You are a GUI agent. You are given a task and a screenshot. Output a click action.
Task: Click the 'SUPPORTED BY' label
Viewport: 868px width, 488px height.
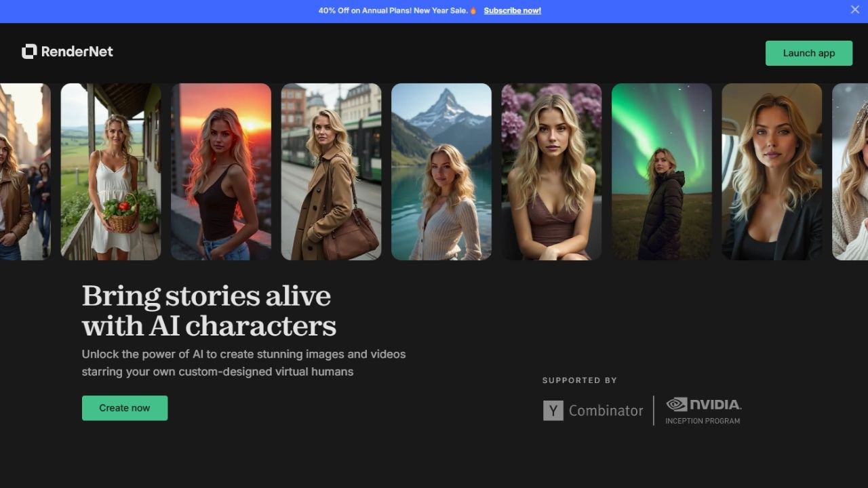[580, 380]
